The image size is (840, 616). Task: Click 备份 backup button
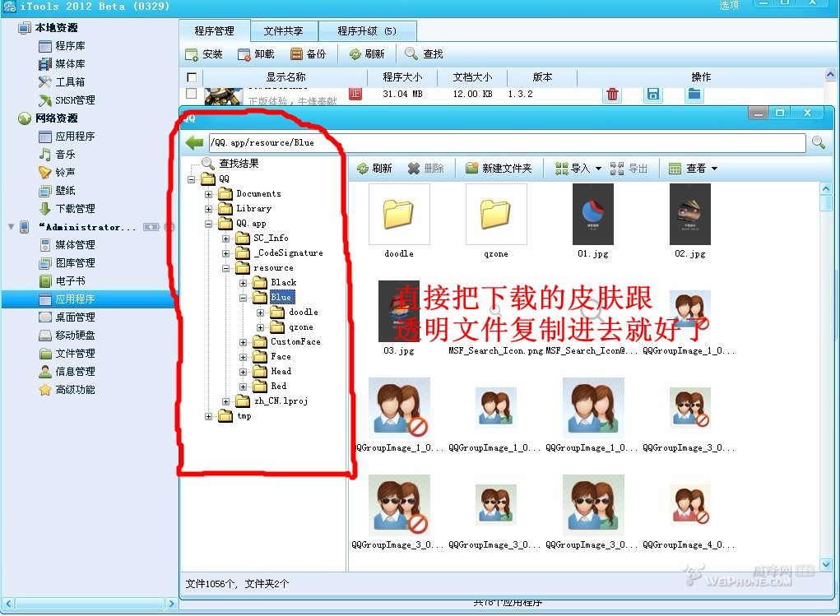tap(308, 54)
